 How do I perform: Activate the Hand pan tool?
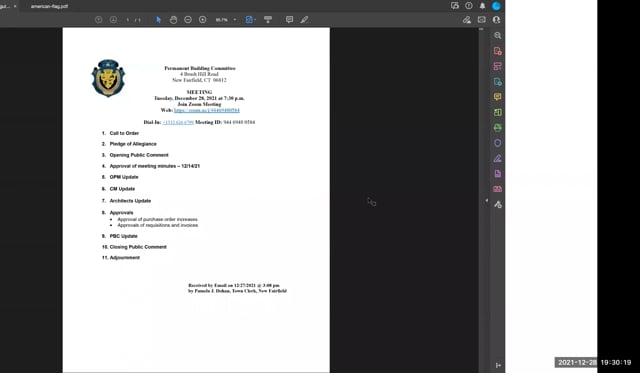173,20
